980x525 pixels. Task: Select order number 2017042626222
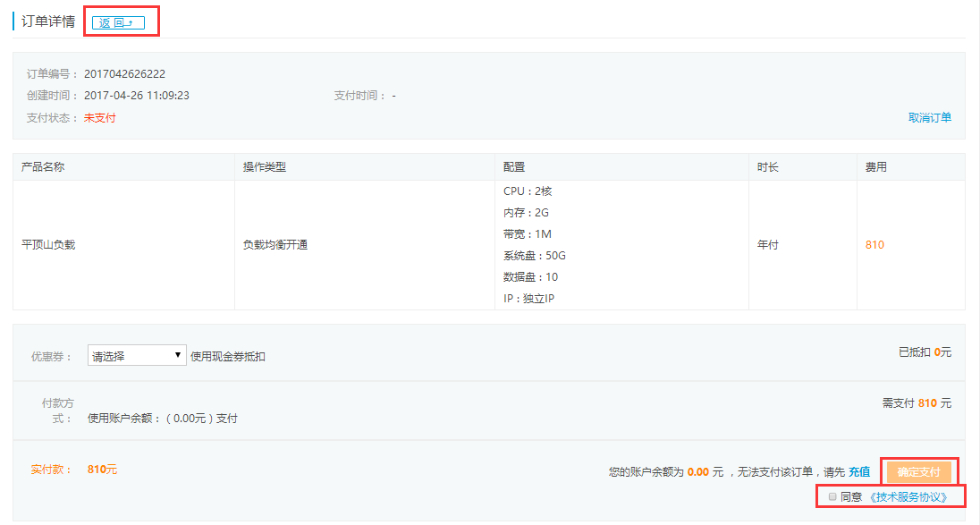click(124, 74)
